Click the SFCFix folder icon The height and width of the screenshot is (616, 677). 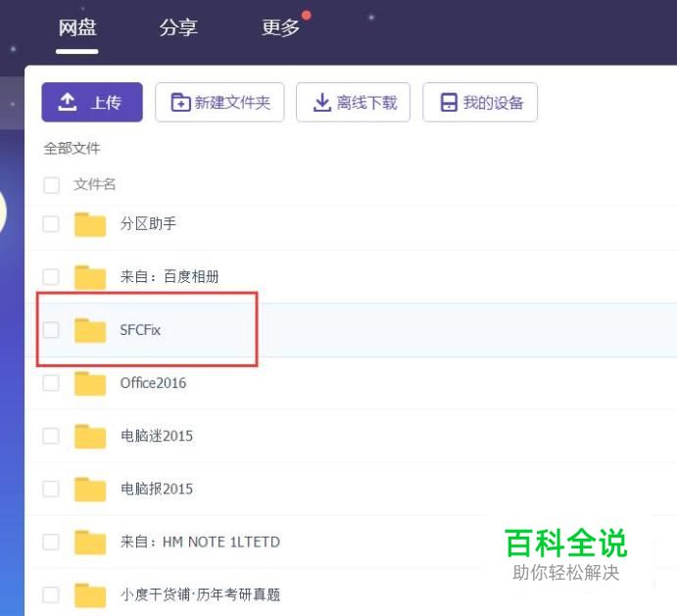[x=90, y=331]
